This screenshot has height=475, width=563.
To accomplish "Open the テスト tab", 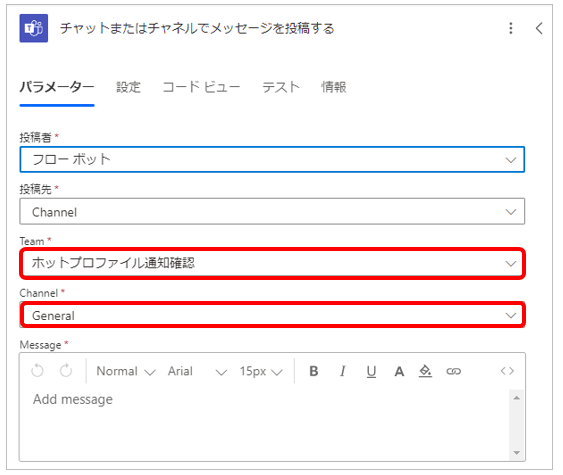I will 280,87.
